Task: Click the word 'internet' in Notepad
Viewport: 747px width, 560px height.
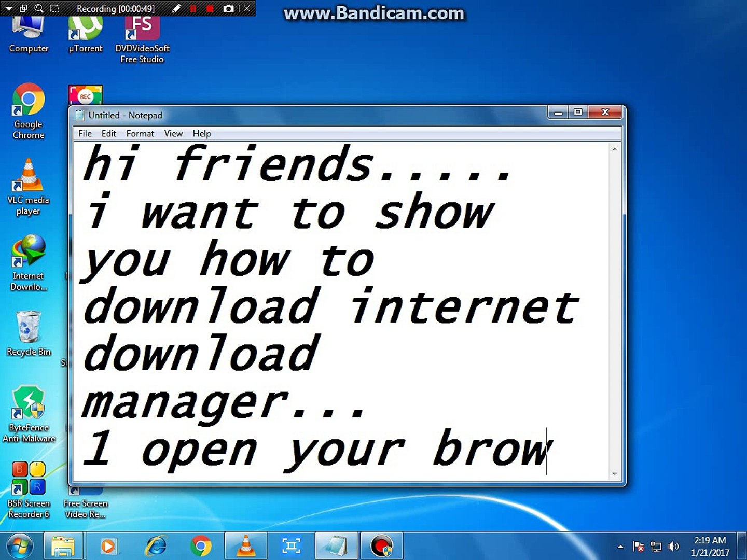Action: click(x=465, y=306)
